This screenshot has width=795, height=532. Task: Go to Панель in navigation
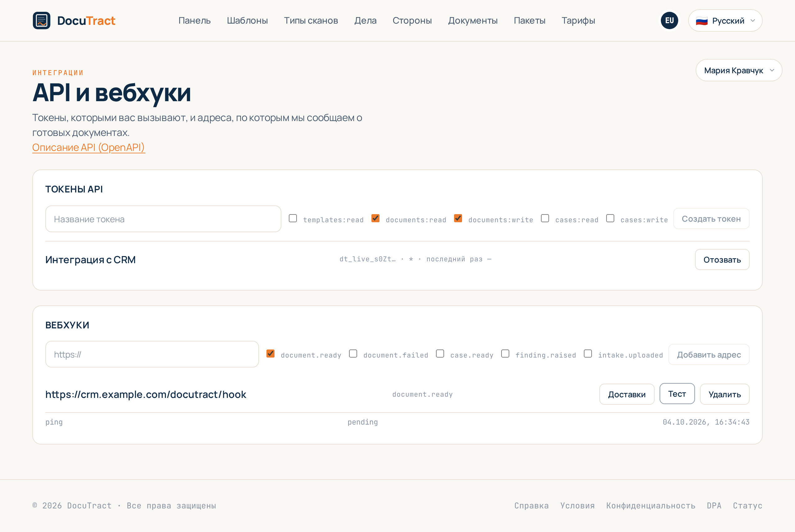(194, 21)
